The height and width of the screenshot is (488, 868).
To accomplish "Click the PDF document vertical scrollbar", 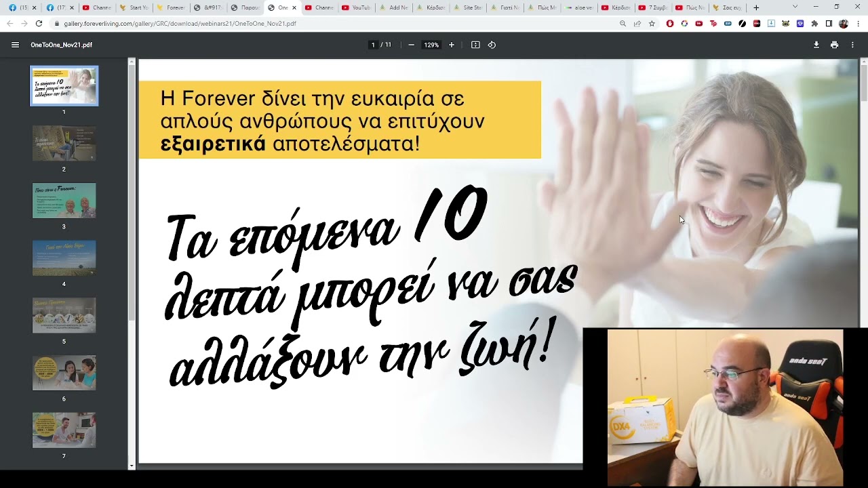I will pyautogui.click(x=864, y=81).
